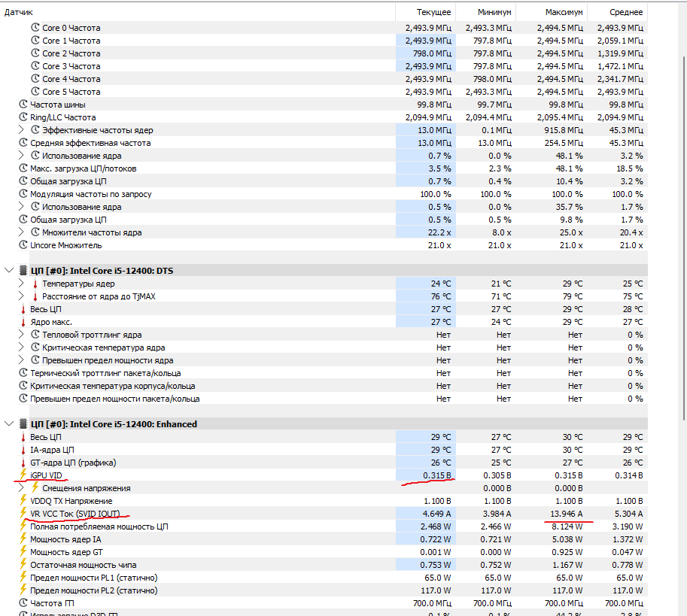Click the clock icon beside Макс. загрузка ЦП/потоков
The height and width of the screenshot is (616, 687).
(23, 168)
